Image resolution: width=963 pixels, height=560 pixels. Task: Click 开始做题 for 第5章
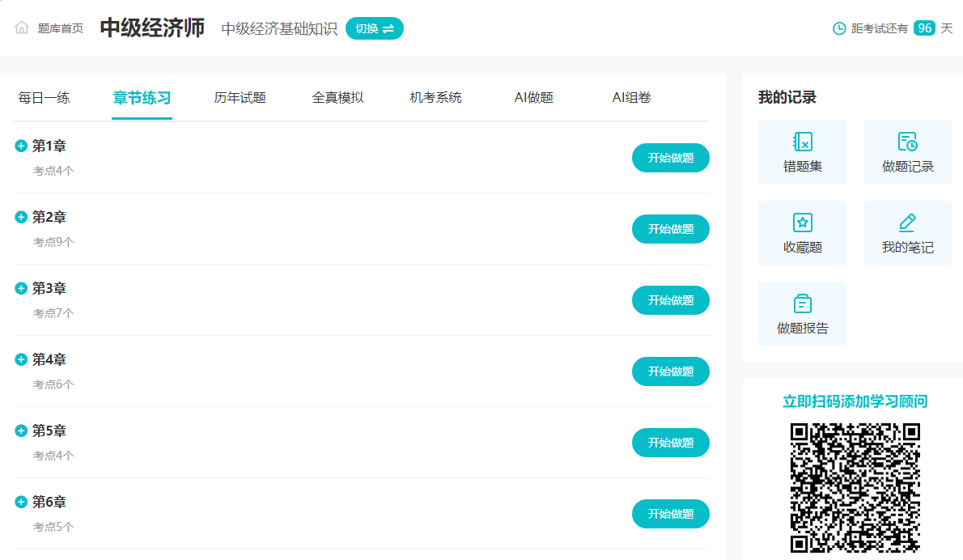click(670, 443)
